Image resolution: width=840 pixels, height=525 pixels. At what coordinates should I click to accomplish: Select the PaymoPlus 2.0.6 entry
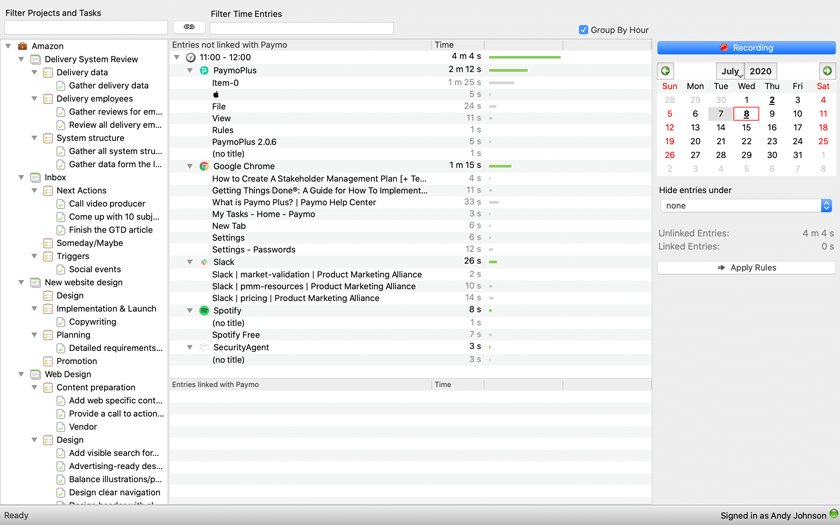click(x=244, y=142)
